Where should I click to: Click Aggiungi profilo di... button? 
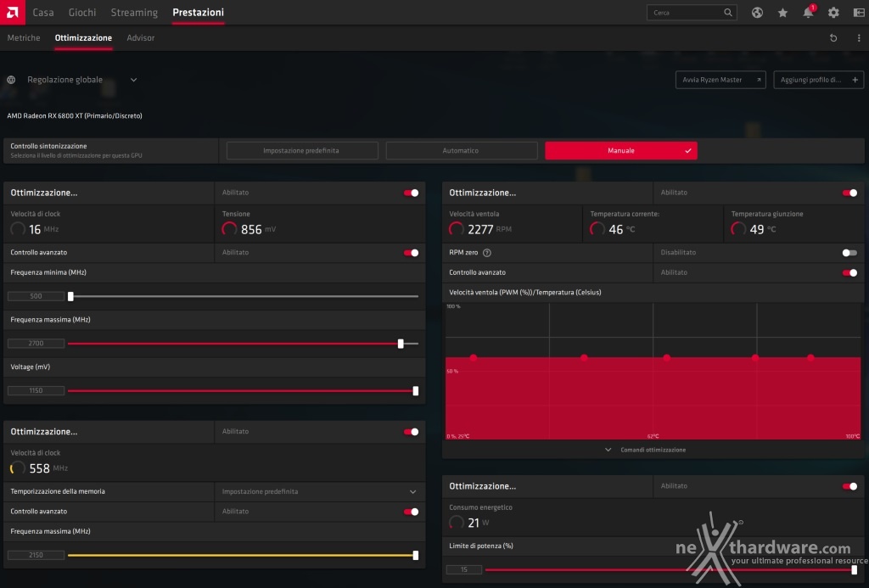[819, 80]
